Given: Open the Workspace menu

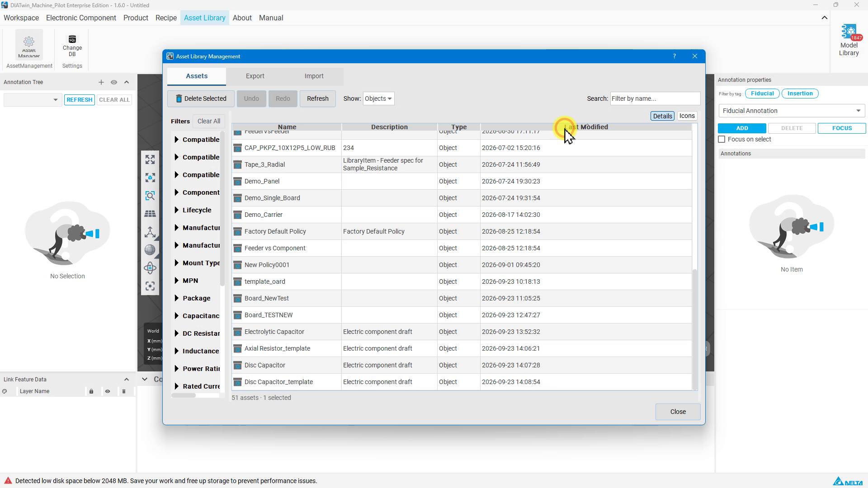Looking at the screenshot, I should [21, 18].
